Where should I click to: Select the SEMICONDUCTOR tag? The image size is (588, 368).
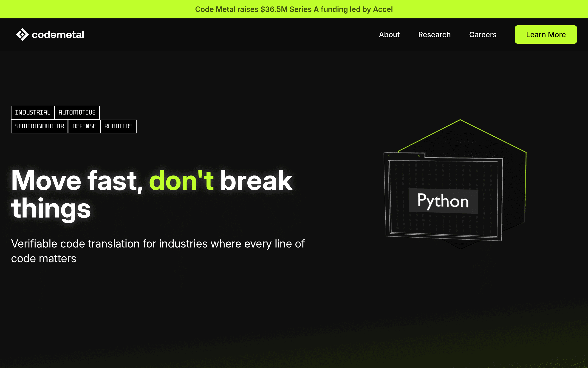point(39,126)
